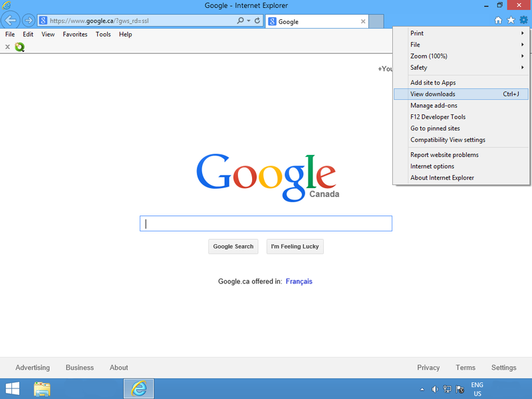Expand the File submenu in the Tools menu
532x399 pixels.
pyautogui.click(x=461, y=45)
